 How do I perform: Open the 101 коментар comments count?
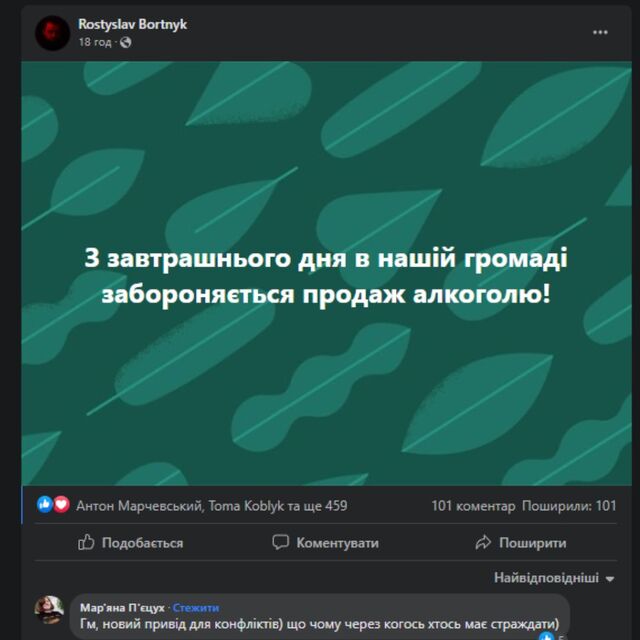coord(473,506)
